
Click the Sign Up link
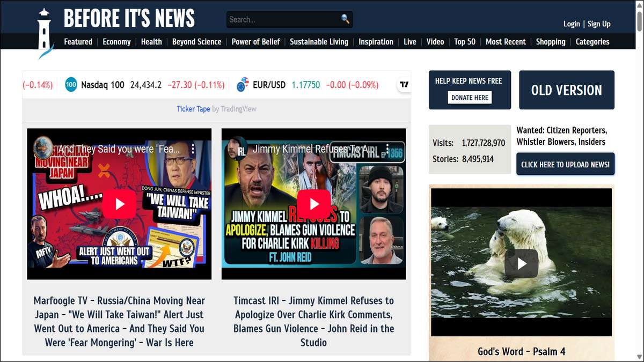click(599, 24)
